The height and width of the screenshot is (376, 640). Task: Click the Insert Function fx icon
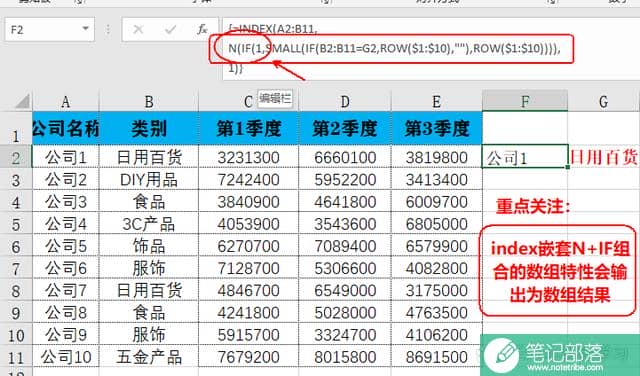click(202, 29)
